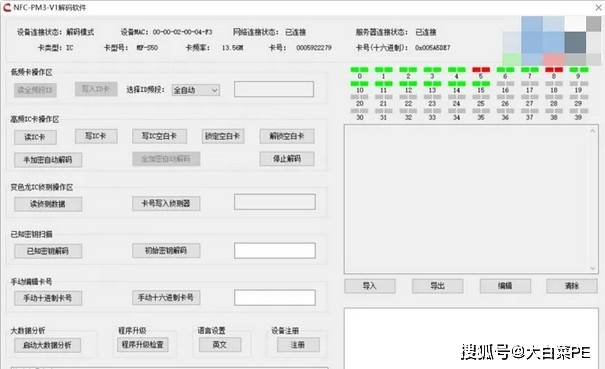Click the 解锁空白卡 button
The height and width of the screenshot is (369, 605).
click(x=287, y=136)
